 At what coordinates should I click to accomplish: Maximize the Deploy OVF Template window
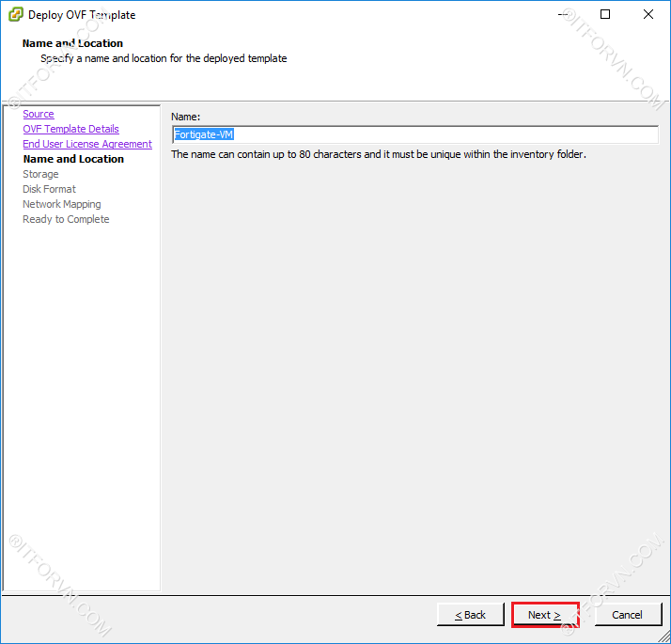(604, 14)
